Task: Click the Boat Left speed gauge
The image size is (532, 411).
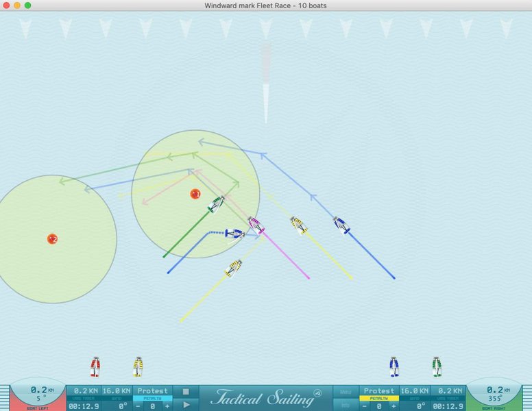Action: coord(38,395)
